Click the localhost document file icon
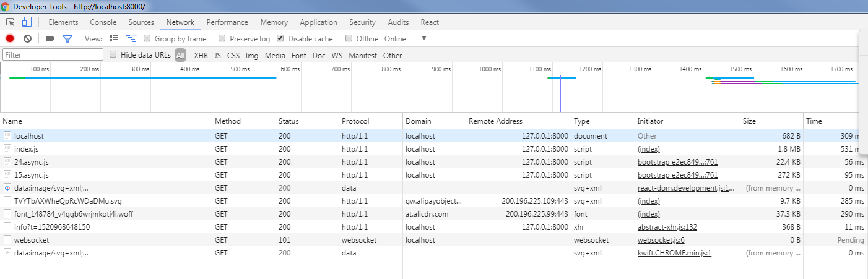Image resolution: width=868 pixels, height=279 pixels. (7, 135)
